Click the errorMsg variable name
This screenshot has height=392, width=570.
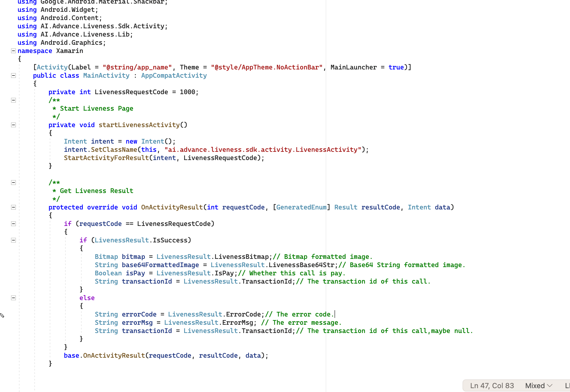click(137, 323)
